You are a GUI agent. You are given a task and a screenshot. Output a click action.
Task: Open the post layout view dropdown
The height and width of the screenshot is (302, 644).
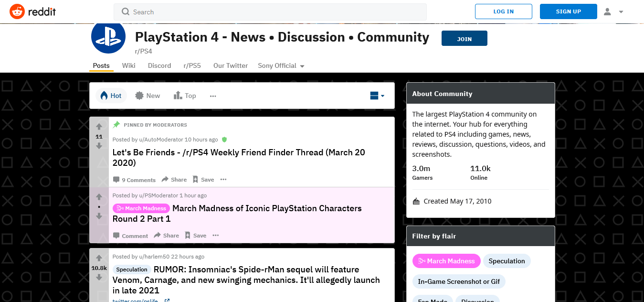(x=377, y=96)
